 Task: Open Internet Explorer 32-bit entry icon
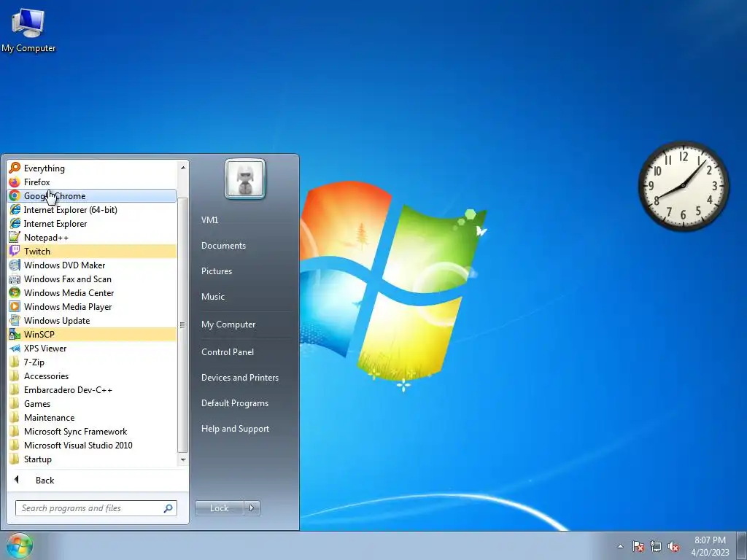(15, 223)
